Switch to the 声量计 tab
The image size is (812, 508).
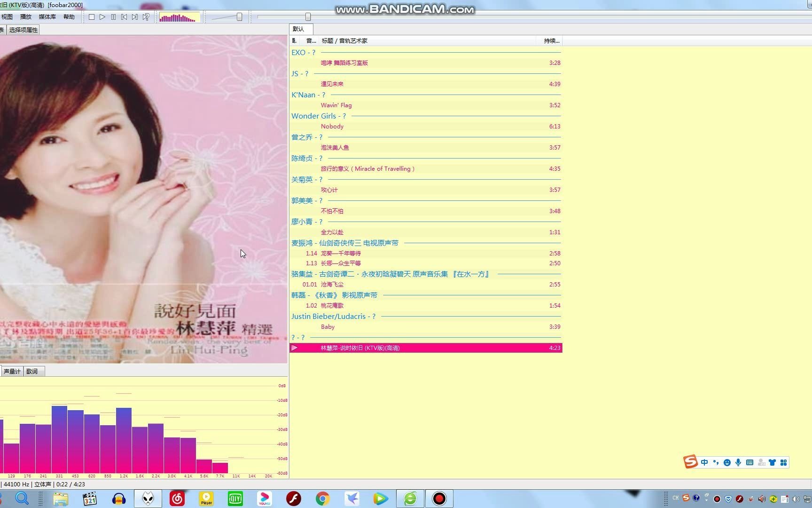pos(12,372)
